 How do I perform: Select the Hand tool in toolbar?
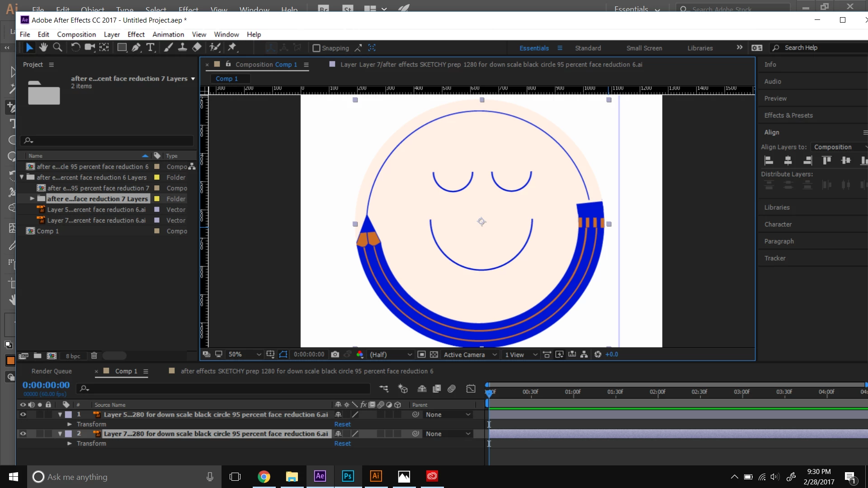(43, 47)
